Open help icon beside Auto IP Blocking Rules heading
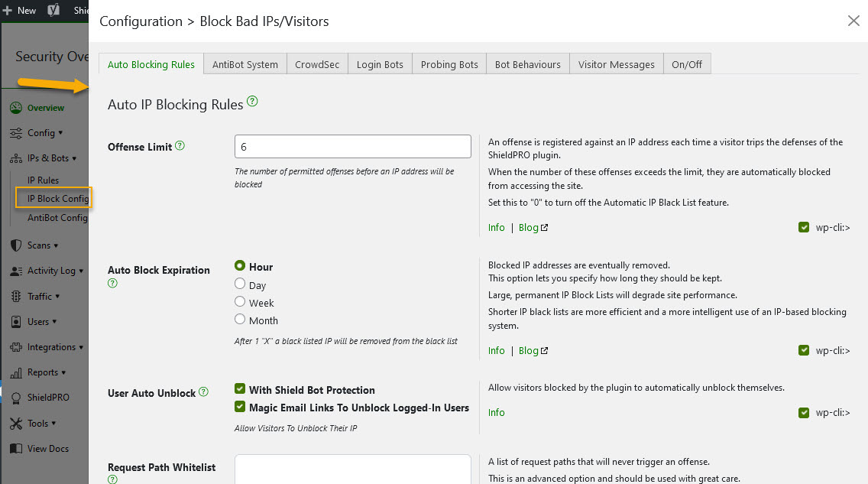 tap(252, 102)
